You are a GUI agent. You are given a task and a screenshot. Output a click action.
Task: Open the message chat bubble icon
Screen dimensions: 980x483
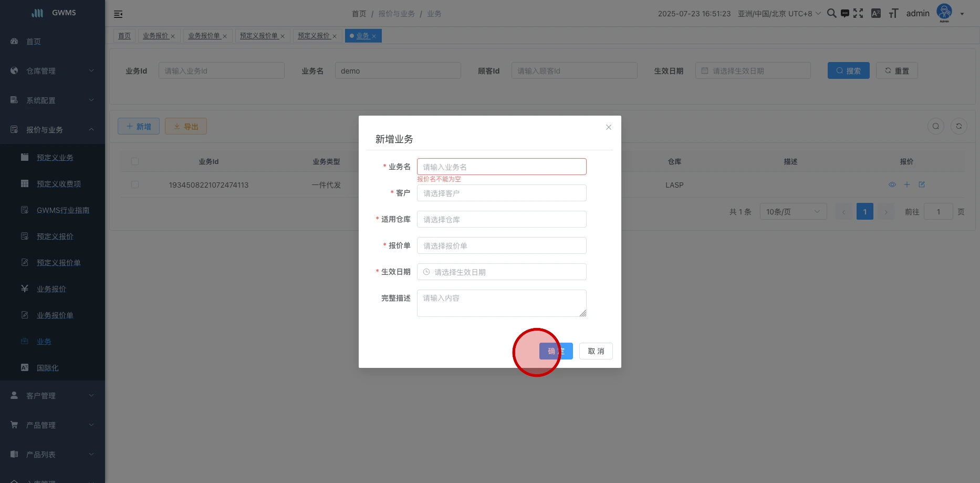(x=845, y=14)
